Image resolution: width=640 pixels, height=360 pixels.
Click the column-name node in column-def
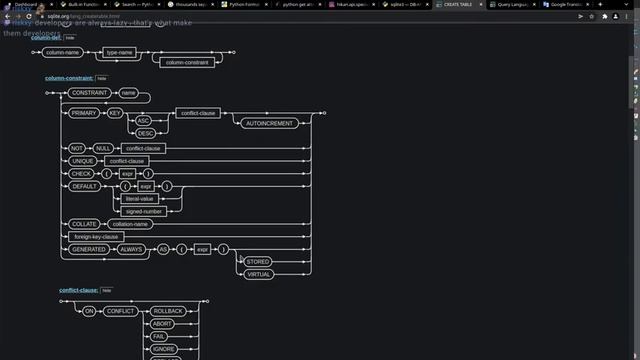coord(62,52)
